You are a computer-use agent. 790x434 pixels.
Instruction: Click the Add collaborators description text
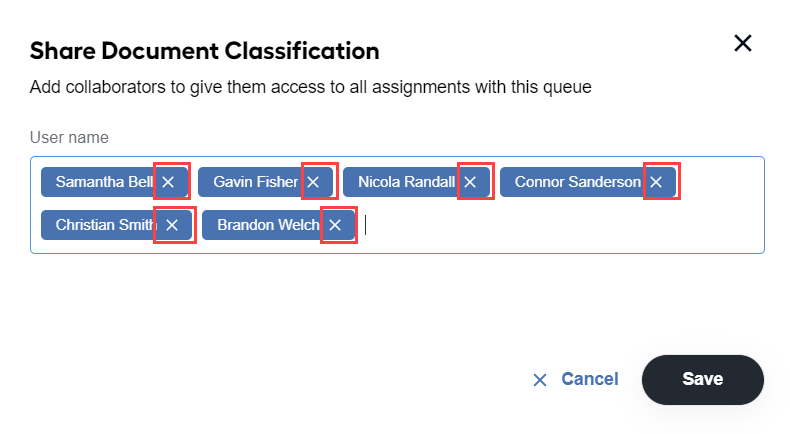[x=310, y=87]
